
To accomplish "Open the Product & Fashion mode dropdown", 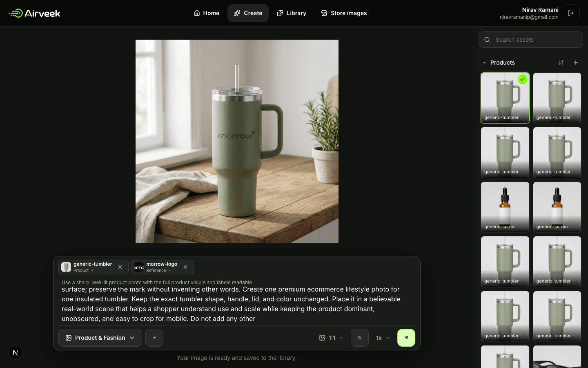I will (x=100, y=338).
